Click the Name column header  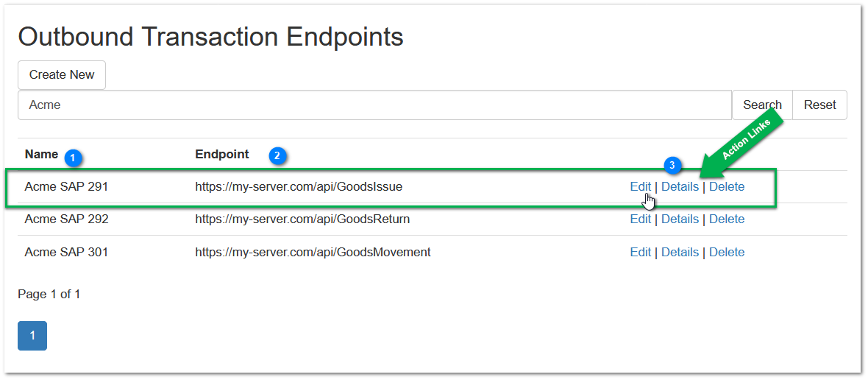click(41, 155)
